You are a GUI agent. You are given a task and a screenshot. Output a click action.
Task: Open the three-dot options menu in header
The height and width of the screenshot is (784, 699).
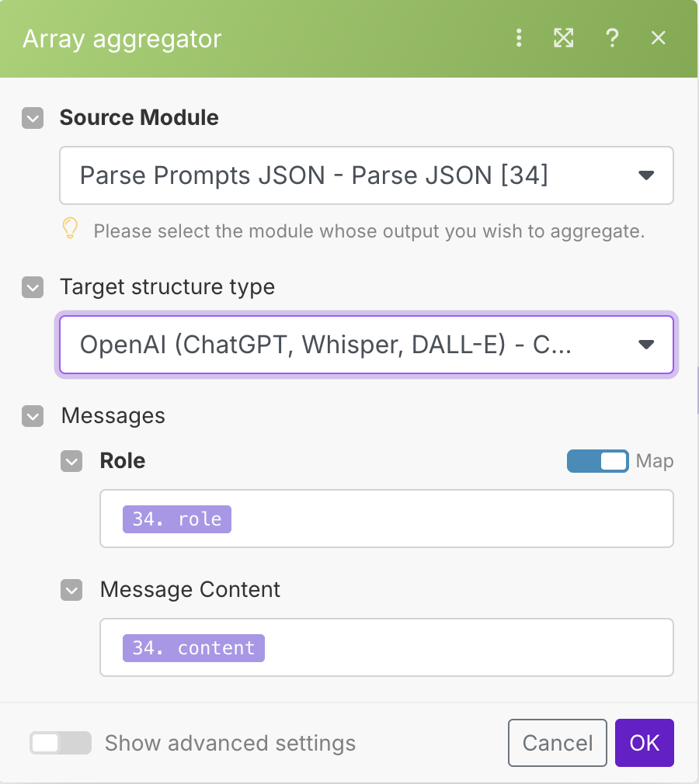tap(520, 38)
